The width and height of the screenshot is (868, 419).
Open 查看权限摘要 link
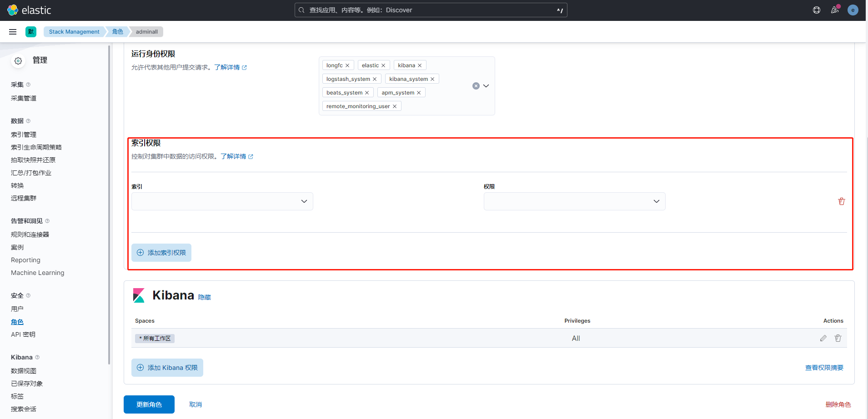pos(824,368)
